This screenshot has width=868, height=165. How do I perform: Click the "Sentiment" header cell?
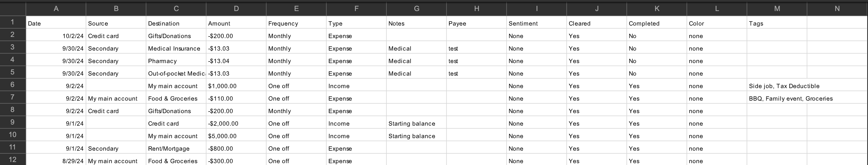[x=536, y=23]
